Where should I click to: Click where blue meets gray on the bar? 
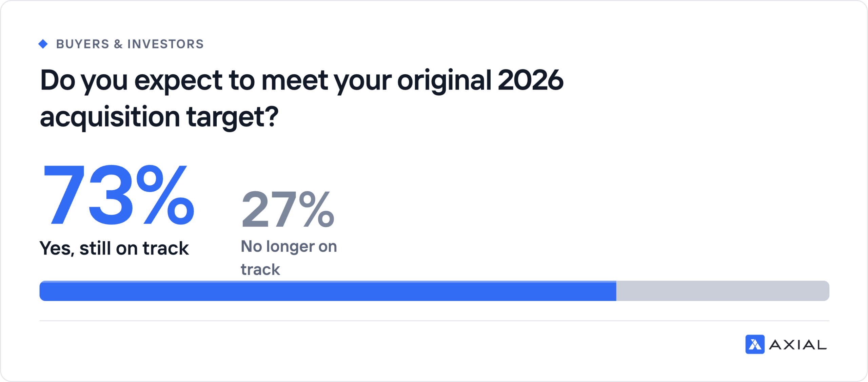616,291
